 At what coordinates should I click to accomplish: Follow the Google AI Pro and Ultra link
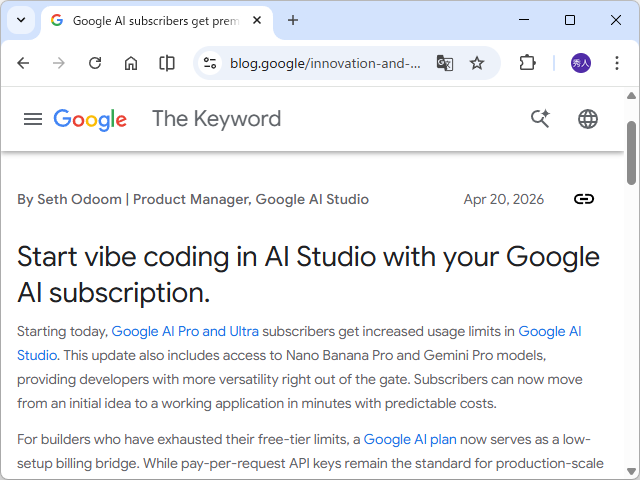(x=185, y=331)
